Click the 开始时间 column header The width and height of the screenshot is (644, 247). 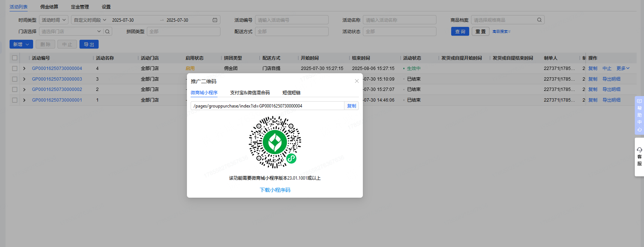click(x=309, y=58)
